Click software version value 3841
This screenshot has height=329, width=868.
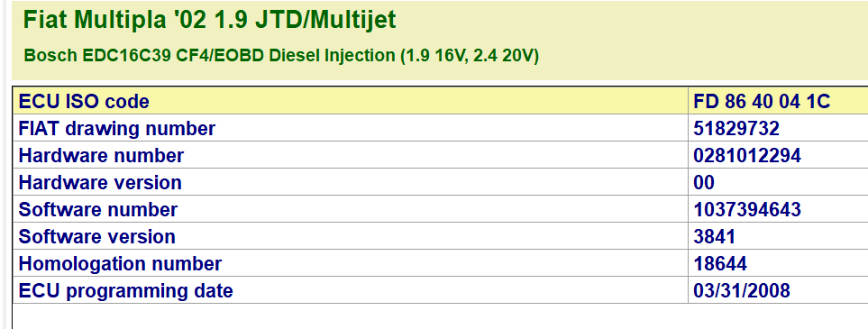[714, 237]
